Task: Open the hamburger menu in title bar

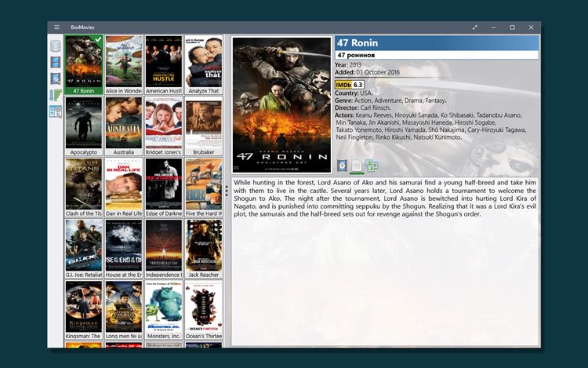Action: click(x=56, y=27)
